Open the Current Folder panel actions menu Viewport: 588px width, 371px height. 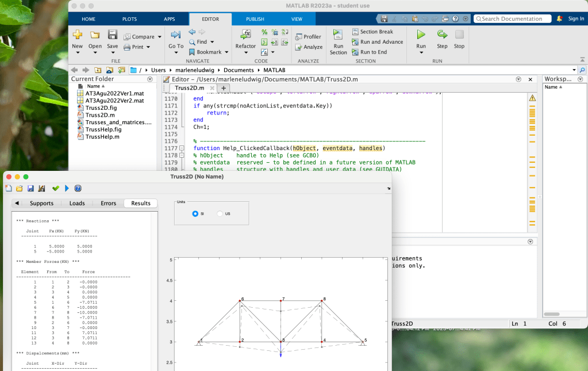pos(150,79)
